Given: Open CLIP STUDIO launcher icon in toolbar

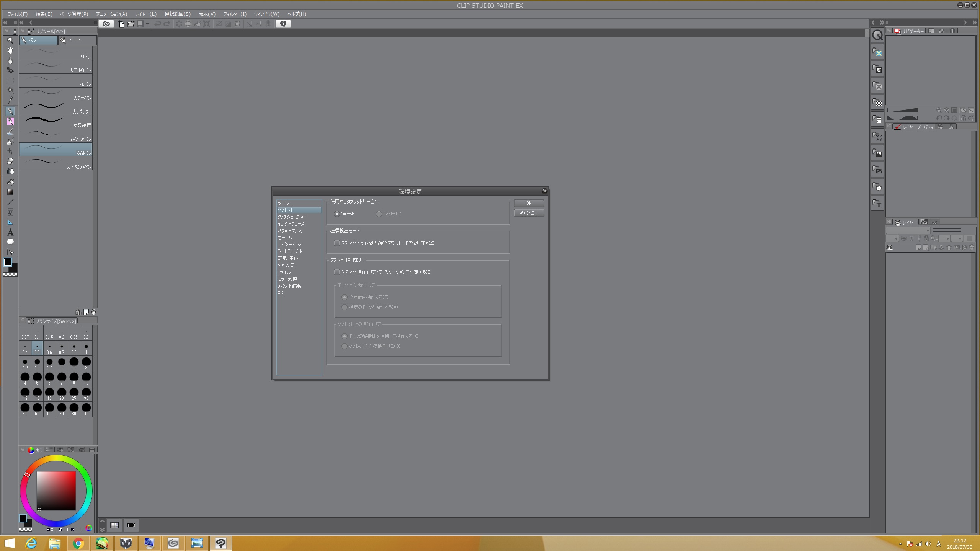Looking at the screenshot, I should pos(106,24).
